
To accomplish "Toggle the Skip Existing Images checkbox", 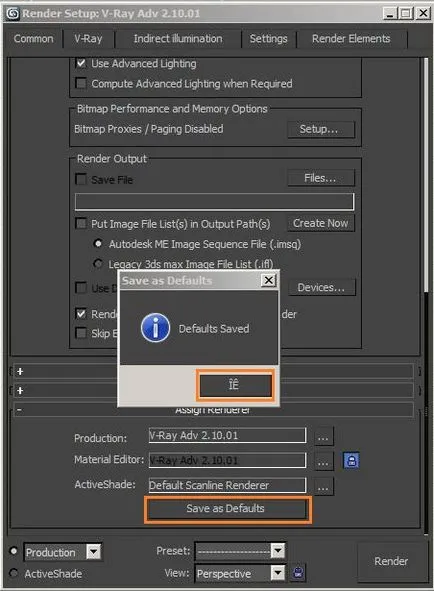I will click(x=81, y=333).
